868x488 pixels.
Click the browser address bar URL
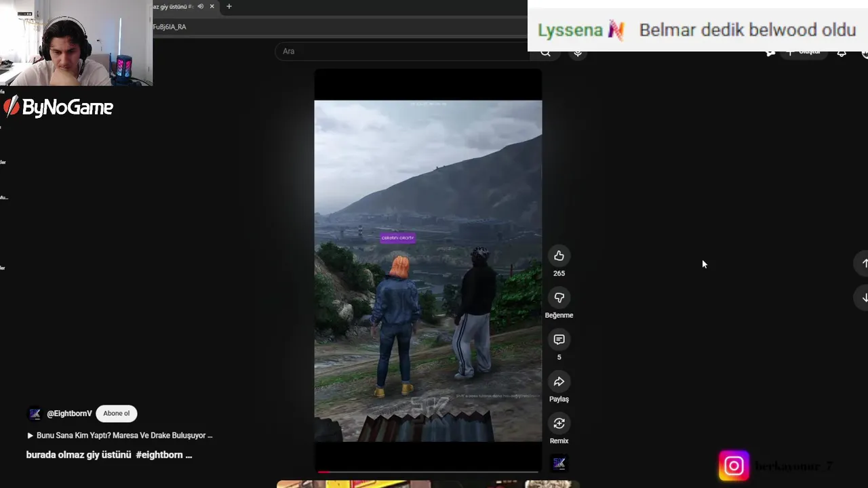[x=170, y=27]
